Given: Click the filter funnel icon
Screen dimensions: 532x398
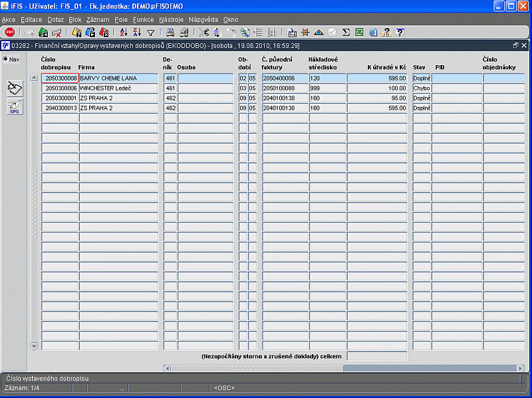Looking at the screenshot, I should click(150, 32).
